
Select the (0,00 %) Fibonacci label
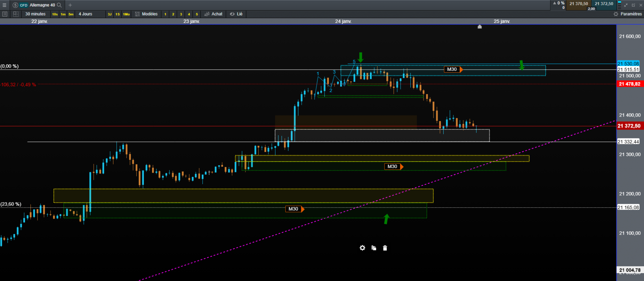[x=10, y=66]
